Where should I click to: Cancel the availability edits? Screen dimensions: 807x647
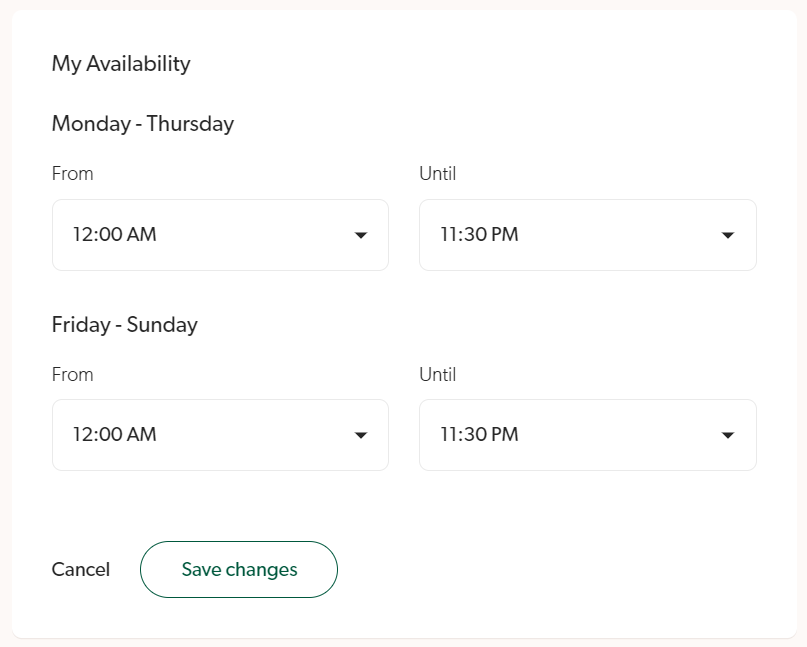(81, 570)
